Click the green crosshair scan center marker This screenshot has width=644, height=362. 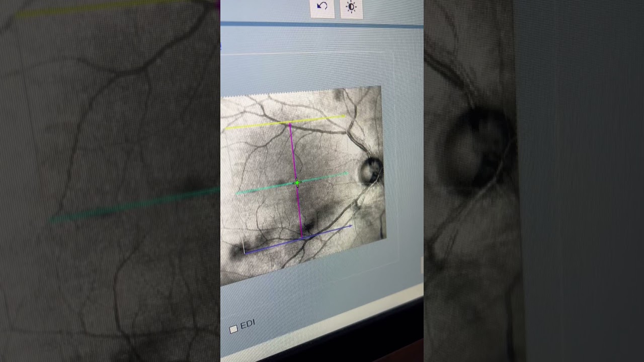coord(297,183)
